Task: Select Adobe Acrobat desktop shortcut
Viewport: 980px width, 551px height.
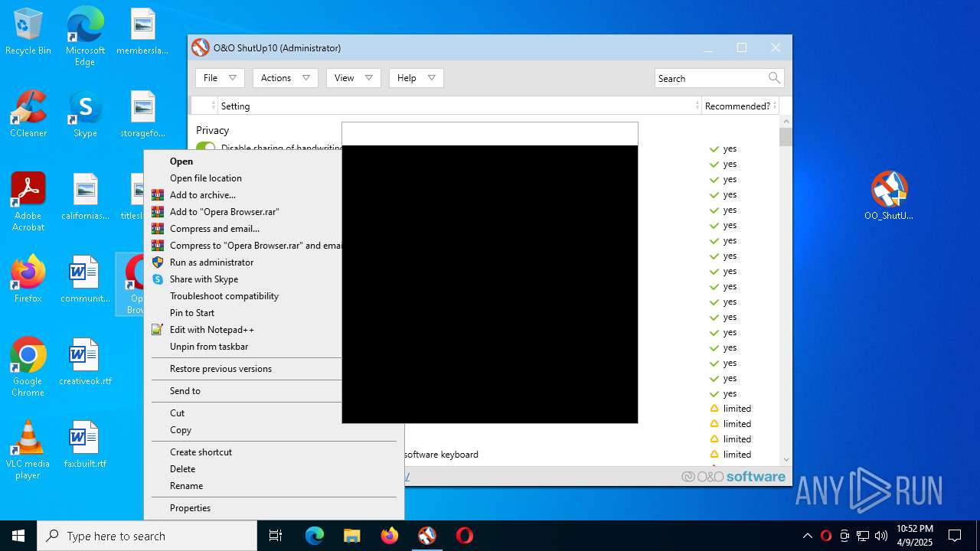Action: point(28,203)
